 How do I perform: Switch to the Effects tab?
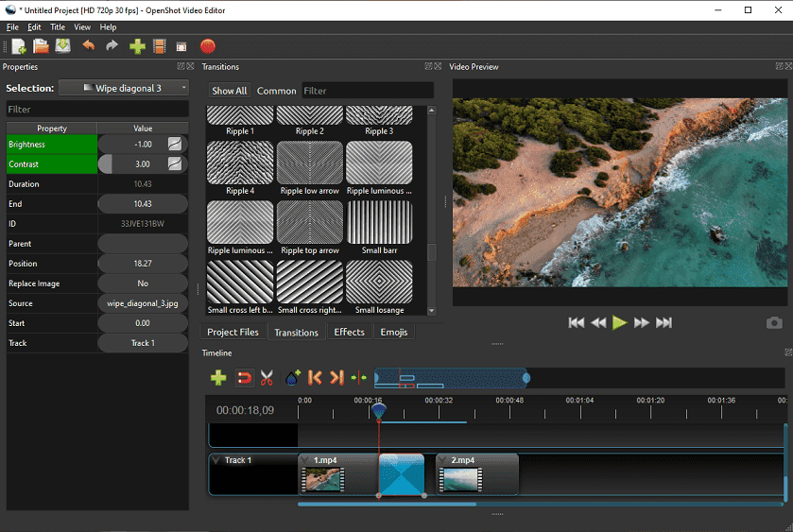(349, 333)
